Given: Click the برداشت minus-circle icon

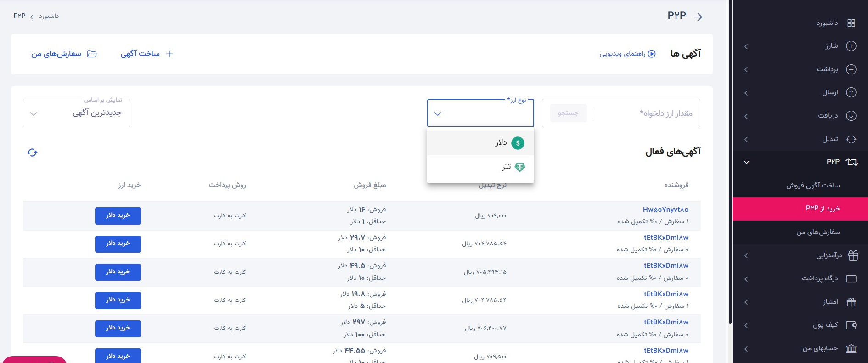Looking at the screenshot, I should pos(851,69).
